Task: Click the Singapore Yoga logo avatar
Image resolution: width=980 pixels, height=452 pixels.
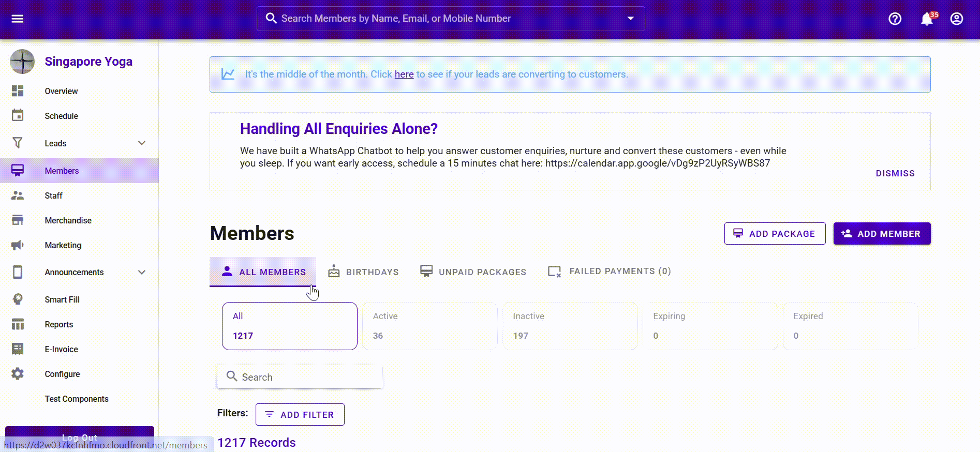Action: coord(22,62)
